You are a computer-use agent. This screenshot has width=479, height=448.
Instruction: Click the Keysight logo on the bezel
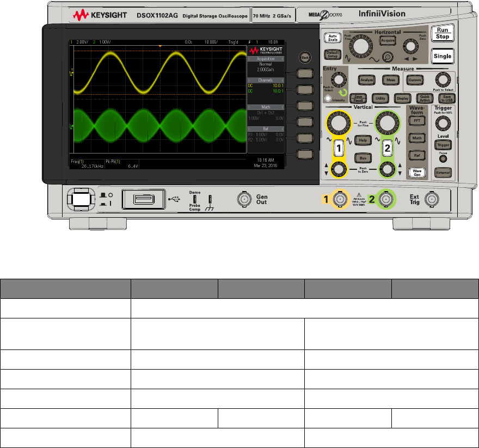[x=100, y=15]
